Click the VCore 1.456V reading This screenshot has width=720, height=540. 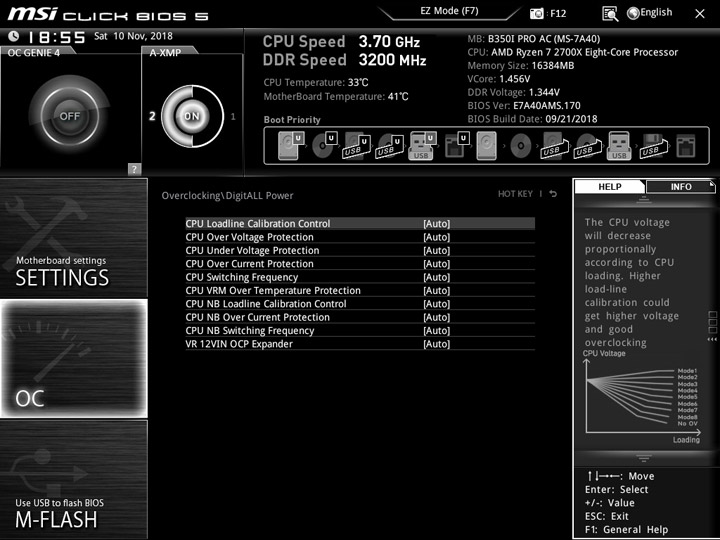[x=499, y=79]
